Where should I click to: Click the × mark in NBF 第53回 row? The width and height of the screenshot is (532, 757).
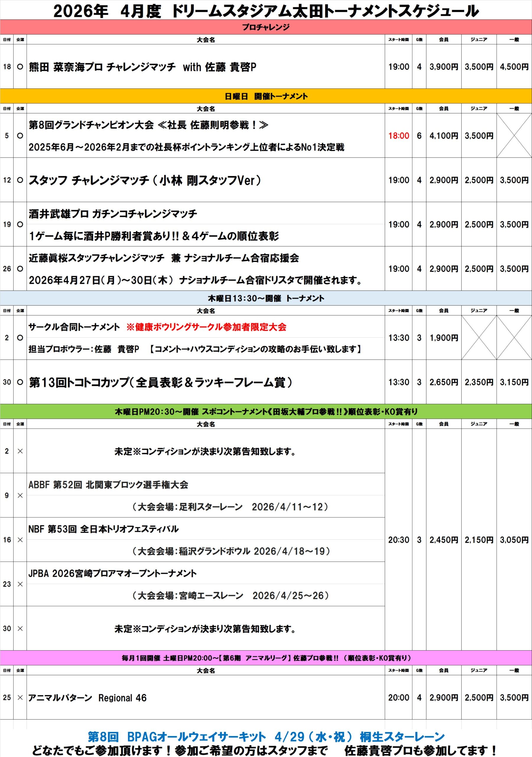[20, 540]
